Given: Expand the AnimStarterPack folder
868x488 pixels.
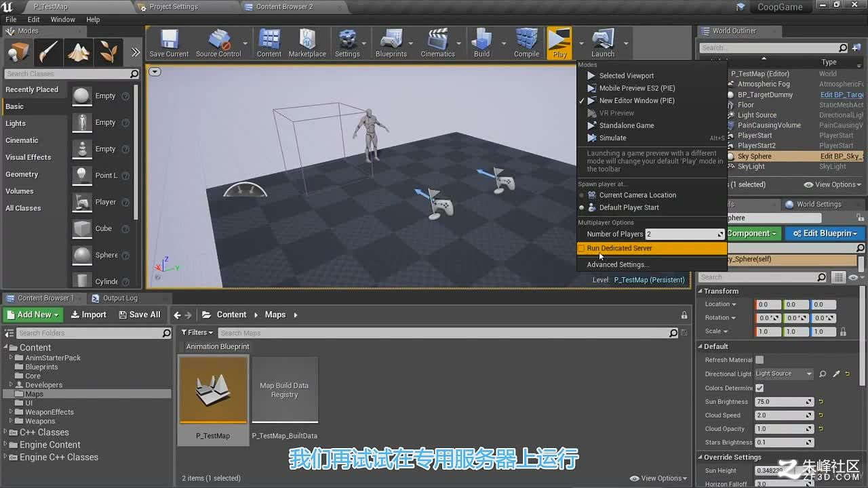Looking at the screenshot, I should point(11,358).
